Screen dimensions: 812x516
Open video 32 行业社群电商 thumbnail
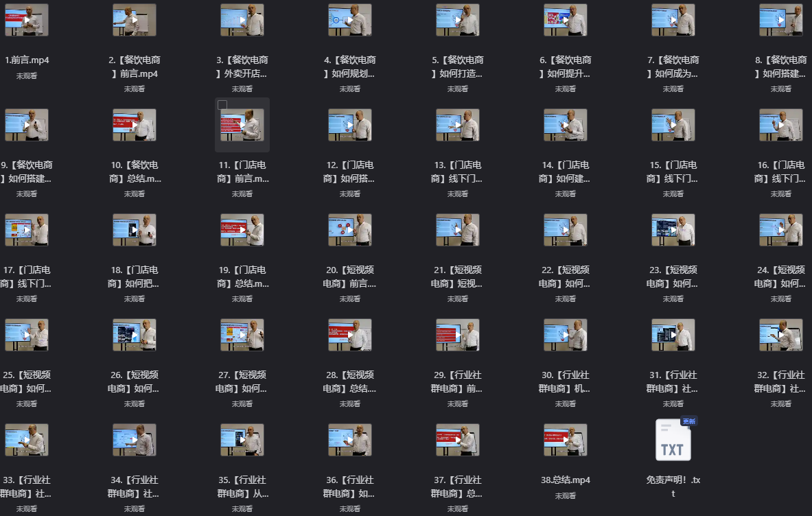(780, 335)
